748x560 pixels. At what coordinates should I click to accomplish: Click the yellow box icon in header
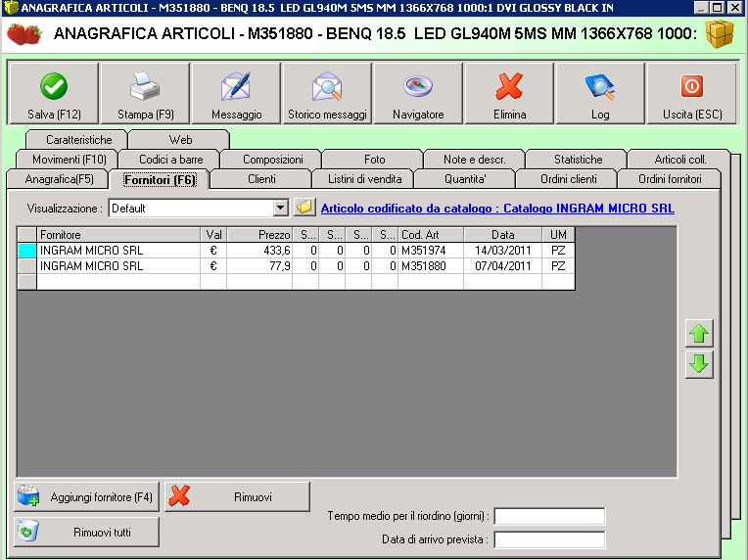[720, 34]
